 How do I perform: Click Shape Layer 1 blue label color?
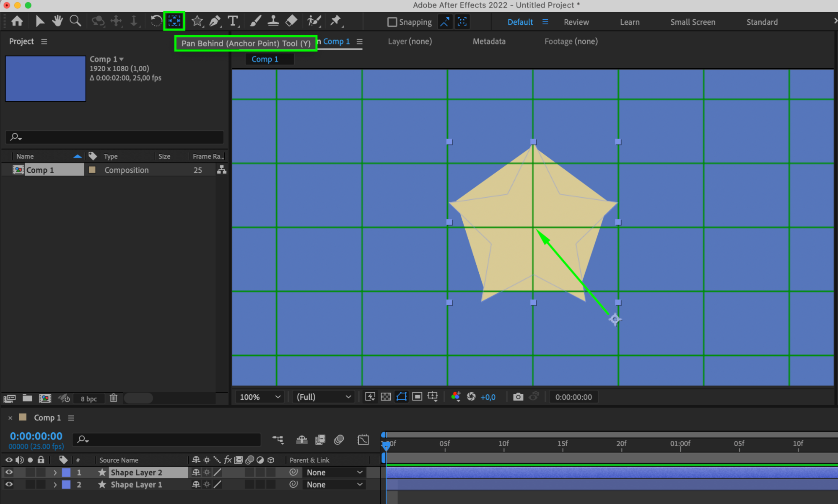tap(66, 484)
